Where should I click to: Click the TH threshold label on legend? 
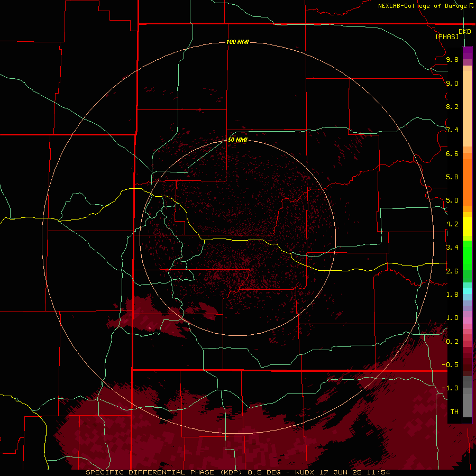click(454, 412)
